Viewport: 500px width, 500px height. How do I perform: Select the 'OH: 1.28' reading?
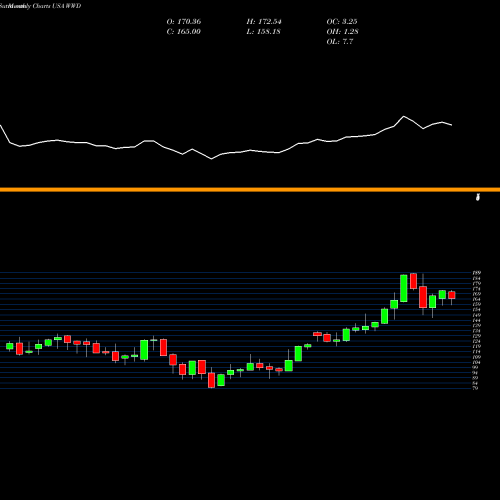(x=342, y=32)
